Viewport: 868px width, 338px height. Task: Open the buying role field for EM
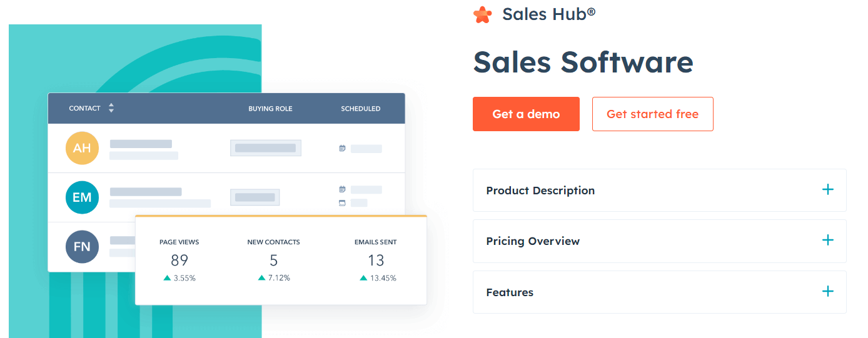[x=255, y=197]
